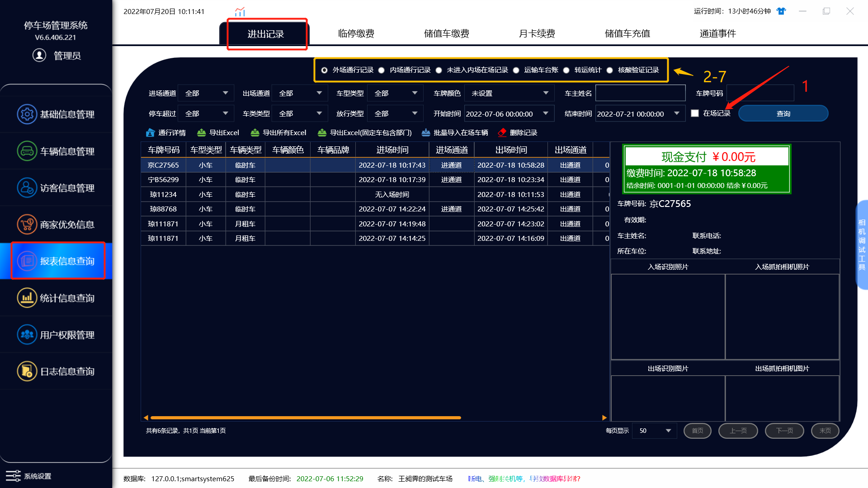Image resolution: width=868 pixels, height=488 pixels.
Task: Click 导出所有Excel toolbar icon
Action: pyautogui.click(x=255, y=132)
